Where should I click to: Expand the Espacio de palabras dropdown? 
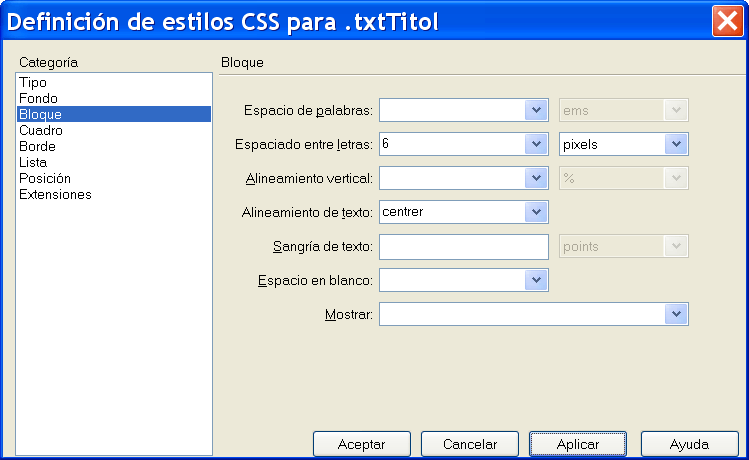536,110
